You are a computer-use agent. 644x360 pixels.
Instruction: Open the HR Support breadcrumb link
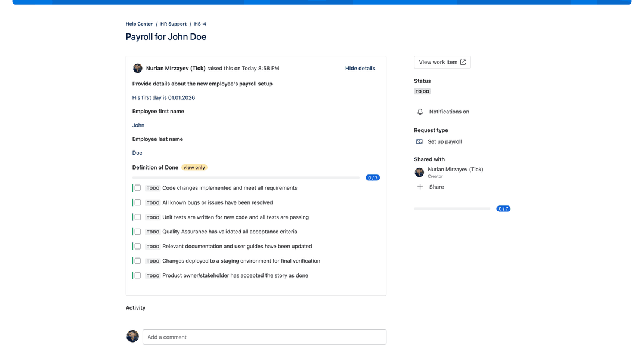pyautogui.click(x=173, y=24)
